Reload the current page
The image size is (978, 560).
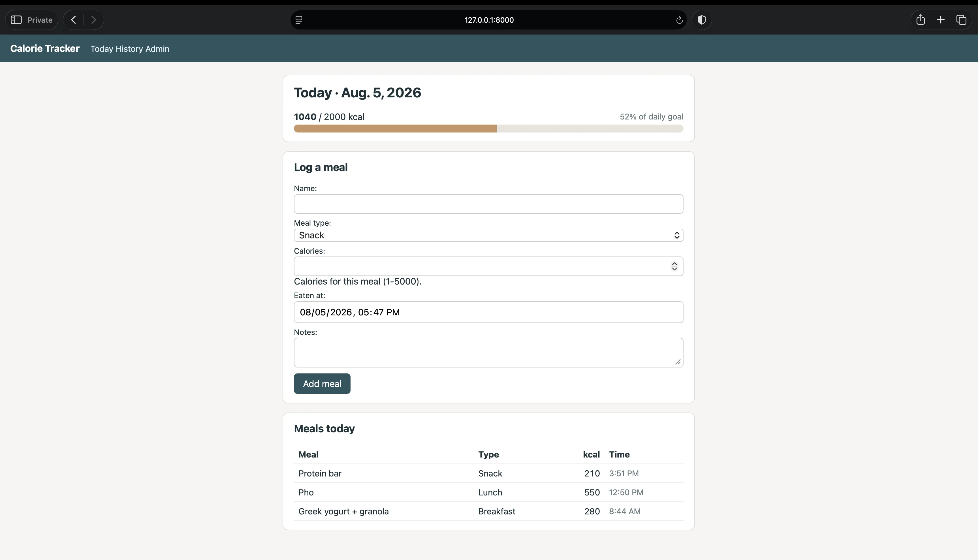click(679, 20)
